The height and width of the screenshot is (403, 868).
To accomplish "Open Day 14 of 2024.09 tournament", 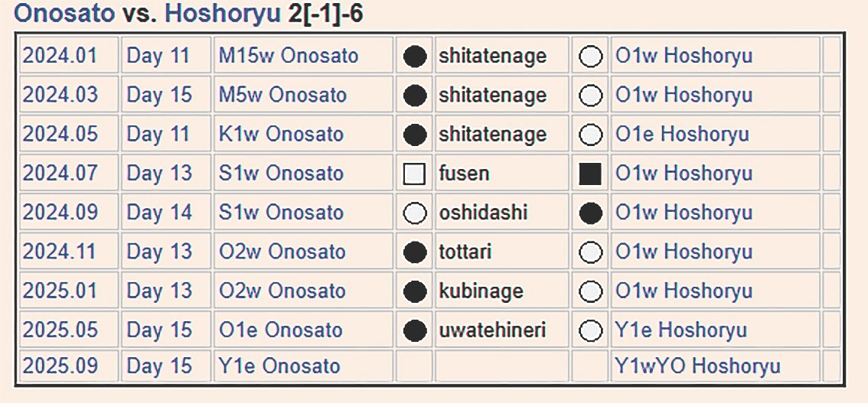I will (x=158, y=213).
